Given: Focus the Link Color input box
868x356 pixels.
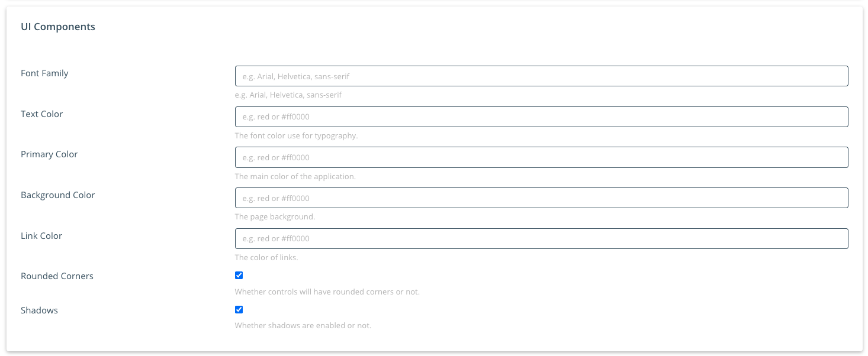Looking at the screenshot, I should point(541,239).
